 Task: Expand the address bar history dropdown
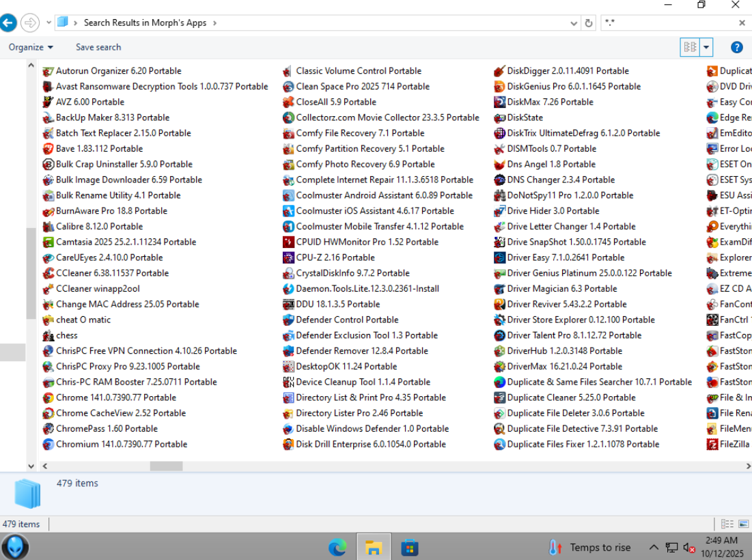click(x=574, y=23)
